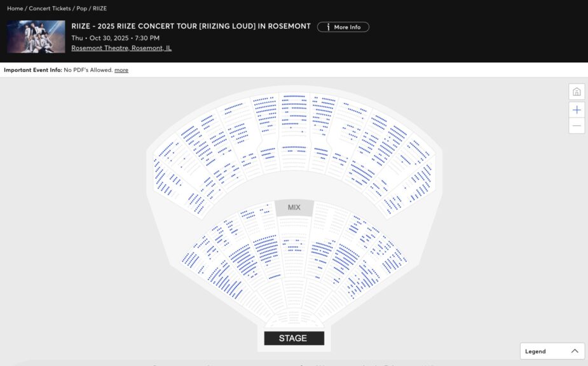Viewport: 588px width, 366px height.
Task: Open Rosemont Theatre venue link
Action: pos(121,48)
